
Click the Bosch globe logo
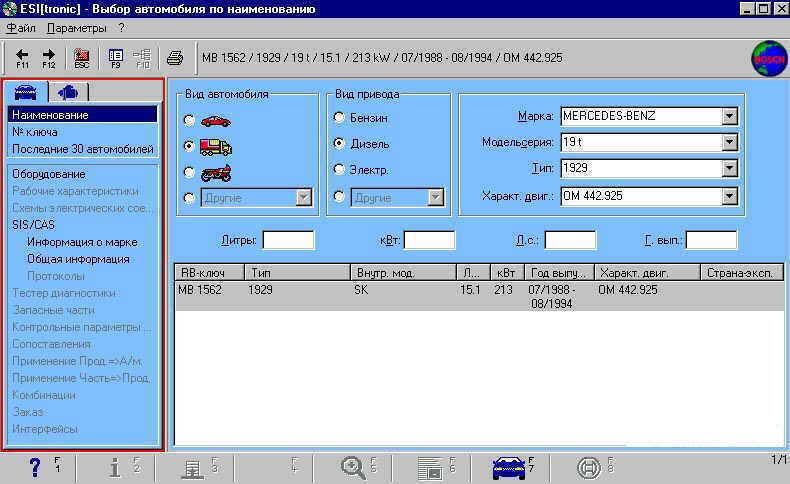pos(768,58)
